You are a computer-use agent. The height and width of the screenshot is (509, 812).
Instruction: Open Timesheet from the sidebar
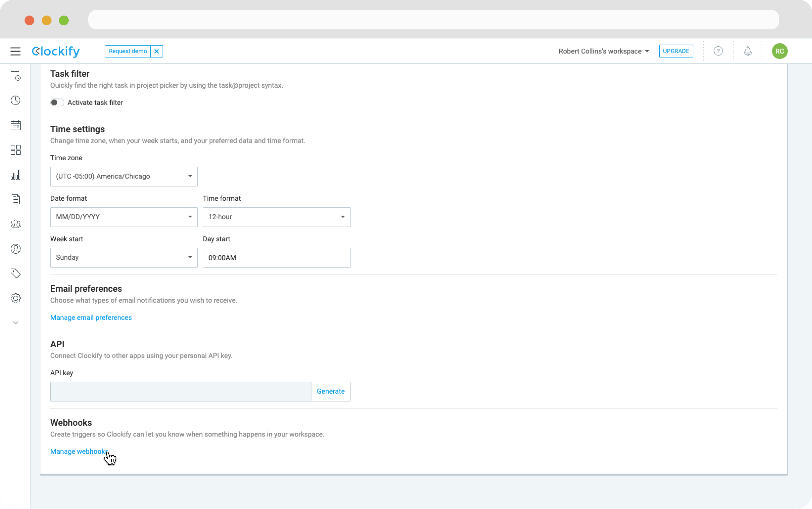click(16, 76)
